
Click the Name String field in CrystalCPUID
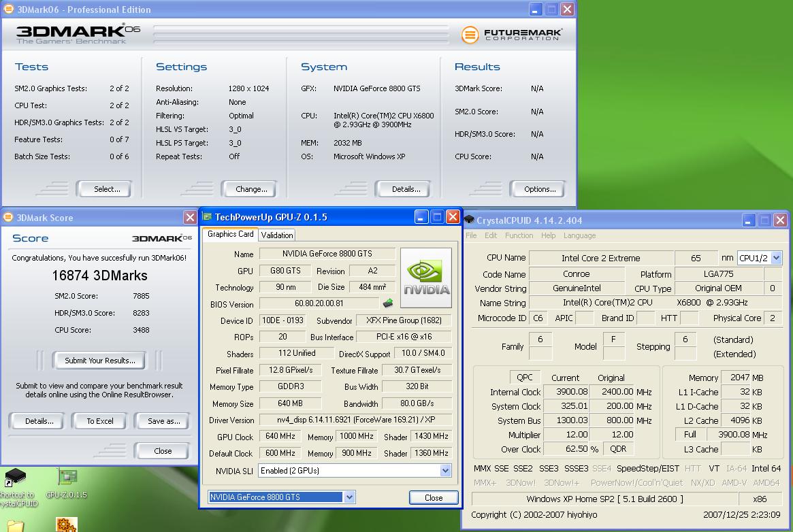[656, 302]
